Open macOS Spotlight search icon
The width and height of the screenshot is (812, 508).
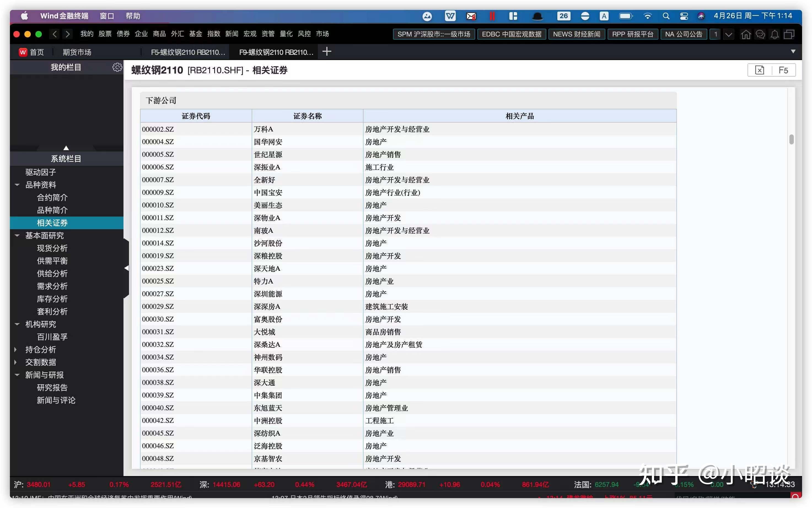[666, 16]
